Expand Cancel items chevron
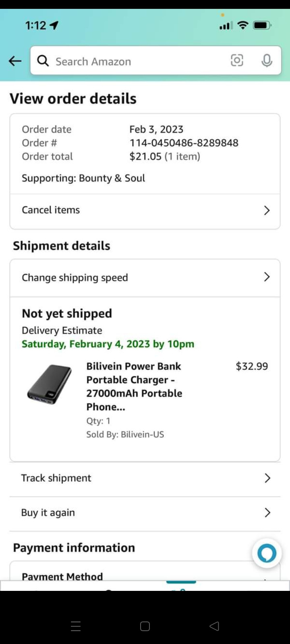The image size is (290, 644). (x=267, y=211)
